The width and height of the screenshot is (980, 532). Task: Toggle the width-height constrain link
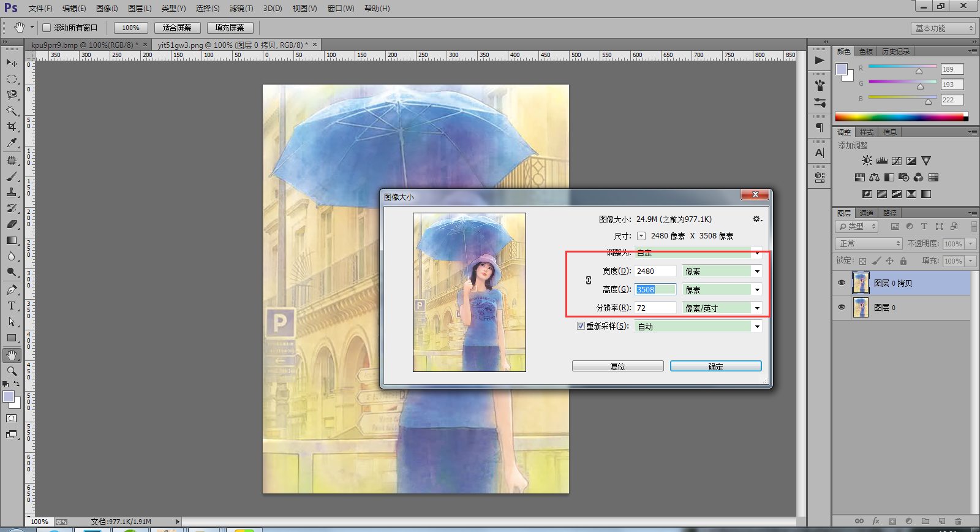click(x=589, y=280)
